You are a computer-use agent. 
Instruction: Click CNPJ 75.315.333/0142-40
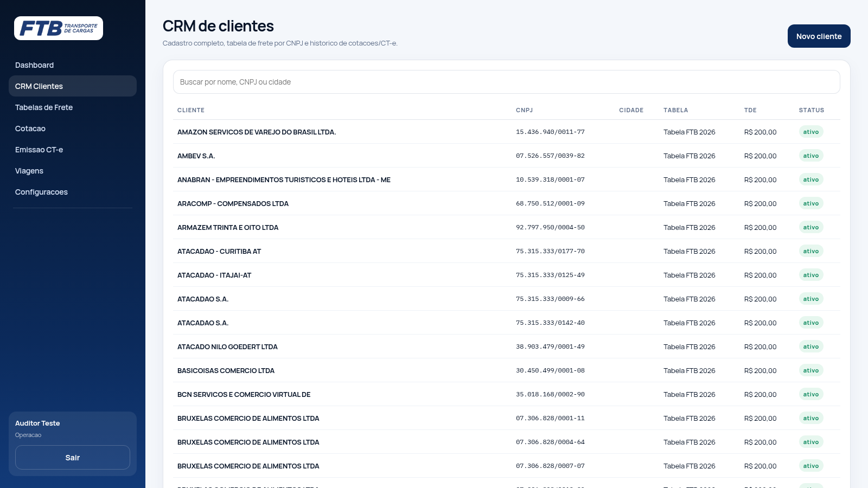550,323
